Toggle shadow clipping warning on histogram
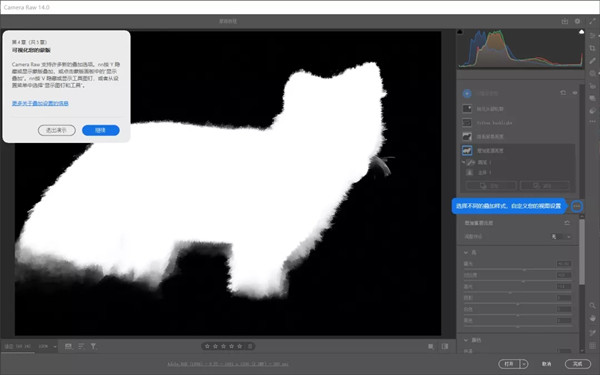This screenshot has width=600, height=375. pos(460,32)
